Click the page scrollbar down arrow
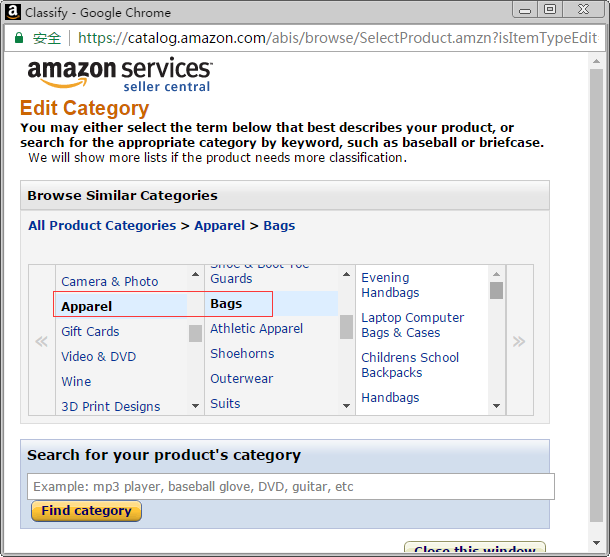Viewport: 610px width, 557px height. coord(596,543)
